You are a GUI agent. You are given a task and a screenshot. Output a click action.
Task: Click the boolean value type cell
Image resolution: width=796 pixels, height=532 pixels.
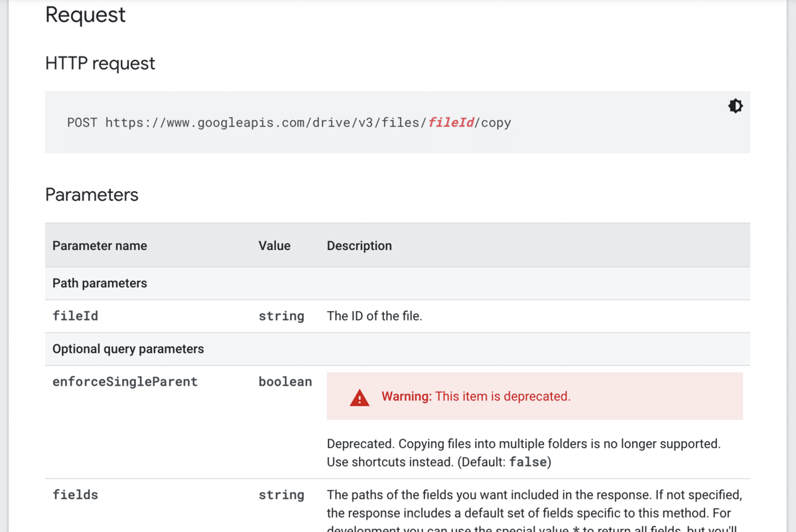[285, 381]
